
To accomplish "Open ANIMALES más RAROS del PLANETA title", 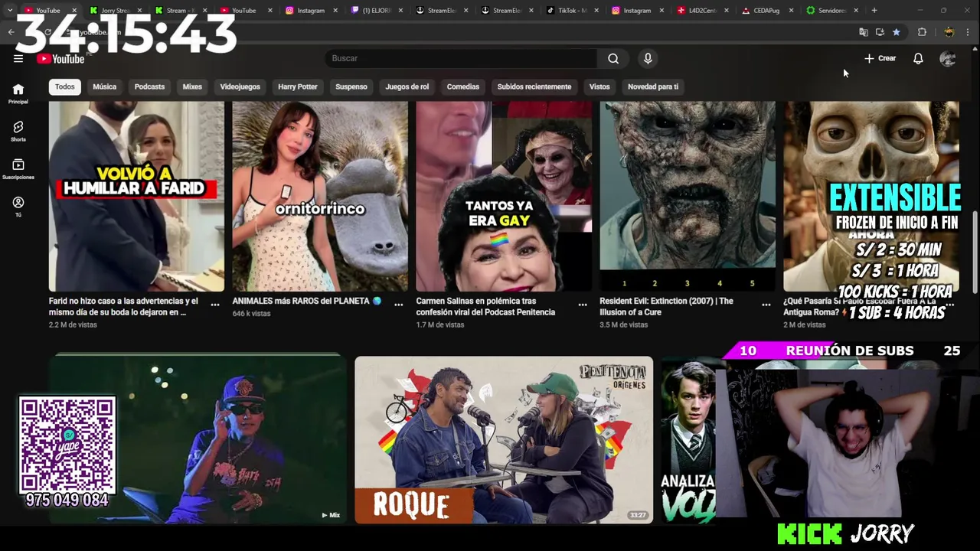I will point(306,301).
